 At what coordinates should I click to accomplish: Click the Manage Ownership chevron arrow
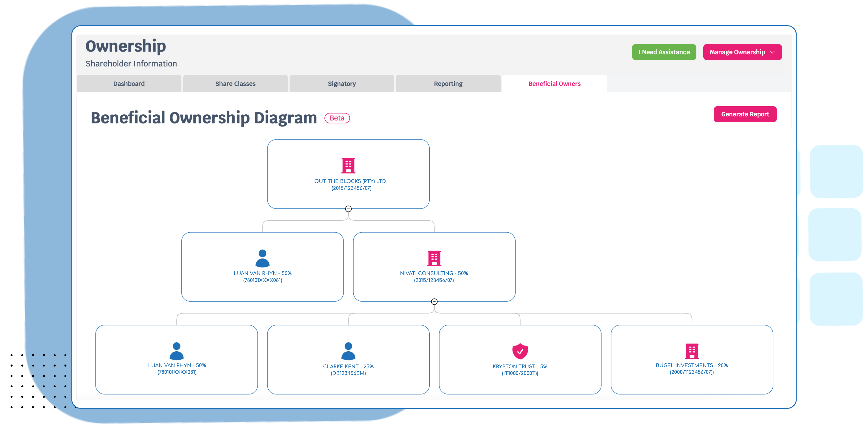click(772, 52)
